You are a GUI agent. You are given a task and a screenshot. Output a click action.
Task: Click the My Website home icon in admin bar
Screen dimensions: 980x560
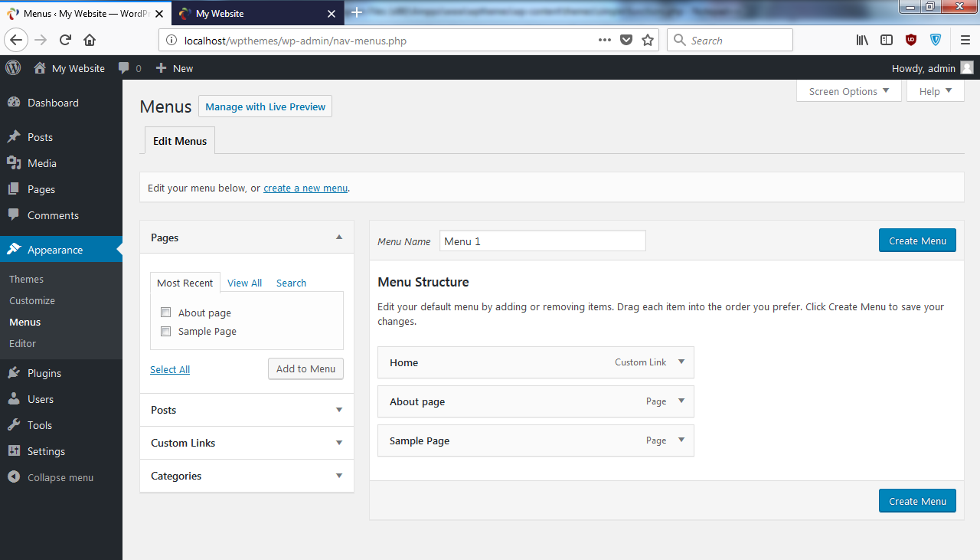pos(40,67)
